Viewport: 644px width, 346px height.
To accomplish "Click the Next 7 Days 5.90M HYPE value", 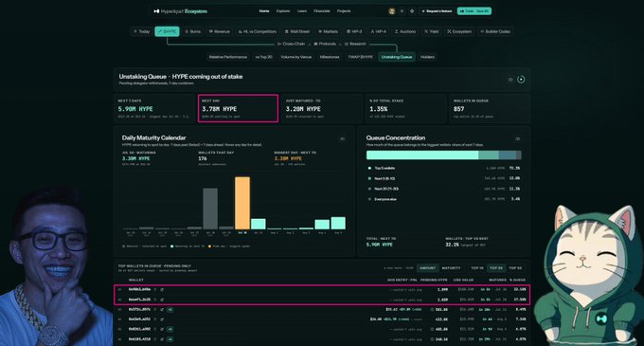I will (x=135, y=109).
